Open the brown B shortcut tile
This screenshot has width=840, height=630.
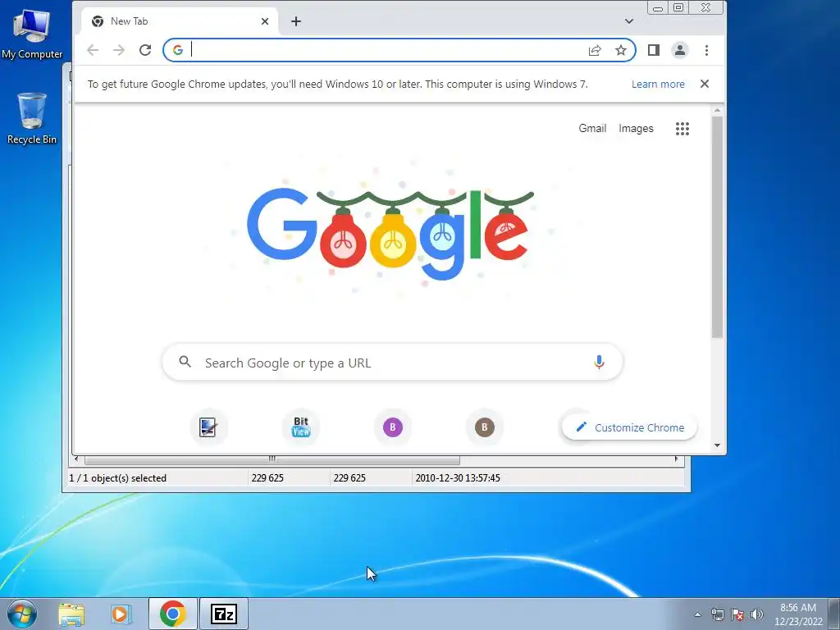(484, 427)
